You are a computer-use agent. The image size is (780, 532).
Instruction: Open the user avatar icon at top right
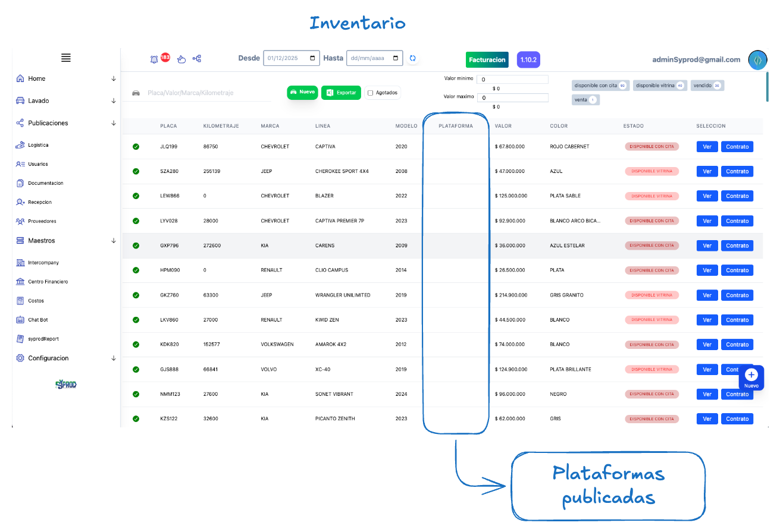click(757, 60)
